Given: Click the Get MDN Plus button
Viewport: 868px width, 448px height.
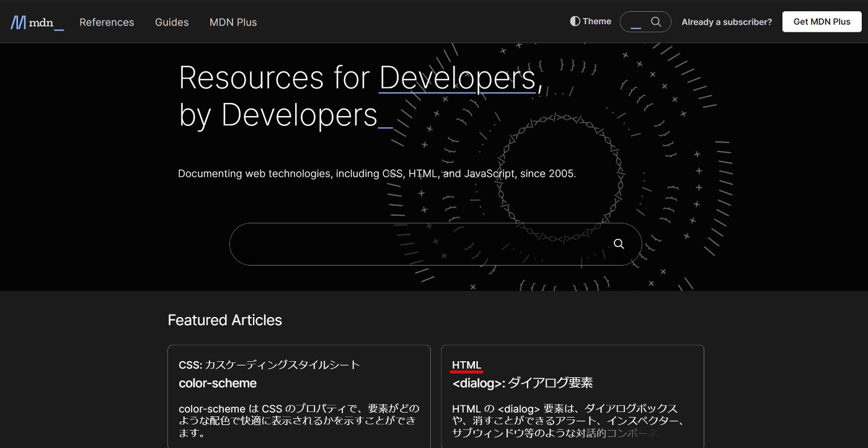Looking at the screenshot, I should click(x=822, y=22).
